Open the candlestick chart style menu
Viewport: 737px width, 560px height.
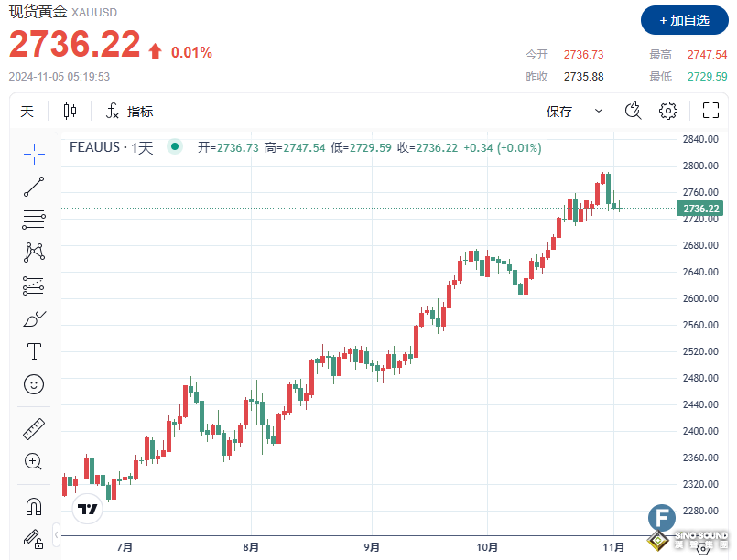[70, 112]
